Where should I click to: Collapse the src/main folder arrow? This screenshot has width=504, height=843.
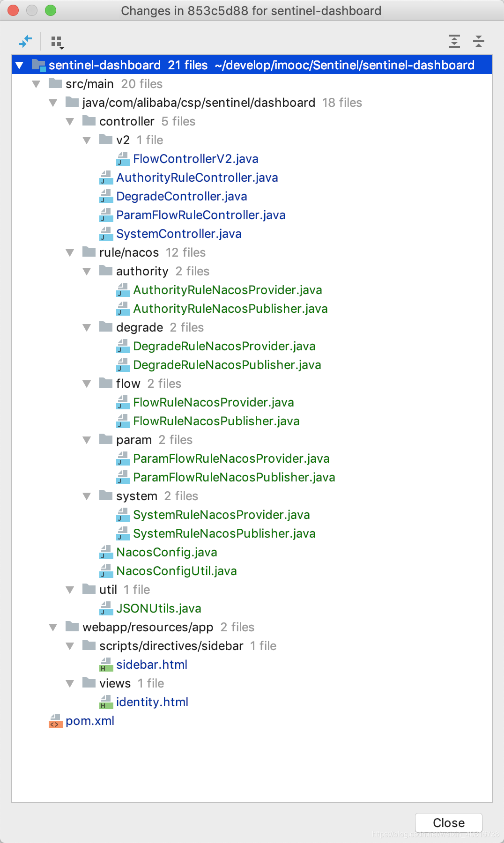(x=37, y=84)
